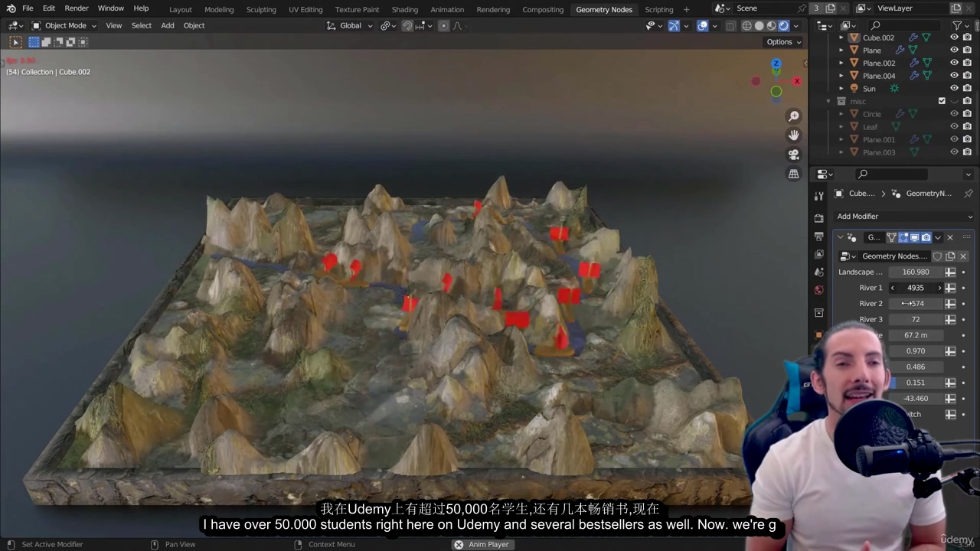Click Landscape value field 160.980
The width and height of the screenshot is (980, 551).
[916, 272]
